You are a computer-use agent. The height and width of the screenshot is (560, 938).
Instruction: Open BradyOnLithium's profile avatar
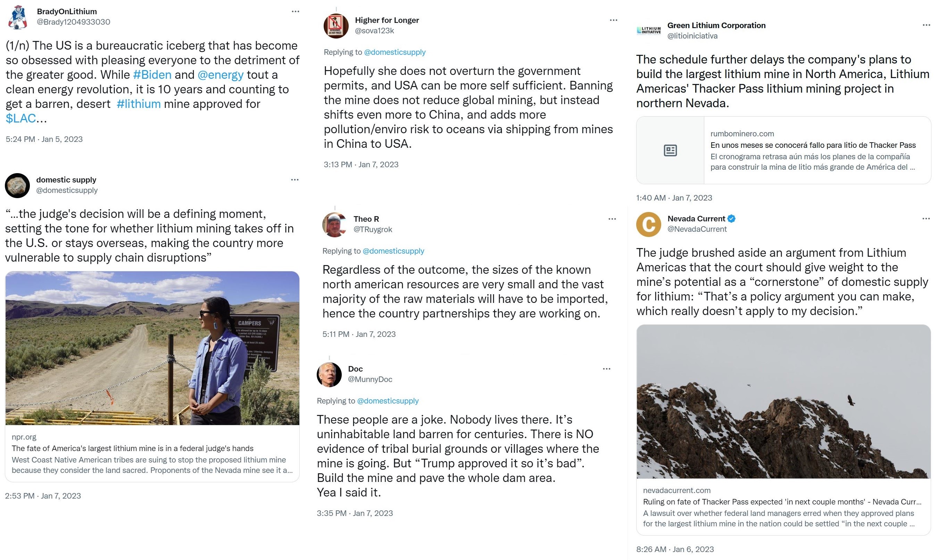click(17, 17)
